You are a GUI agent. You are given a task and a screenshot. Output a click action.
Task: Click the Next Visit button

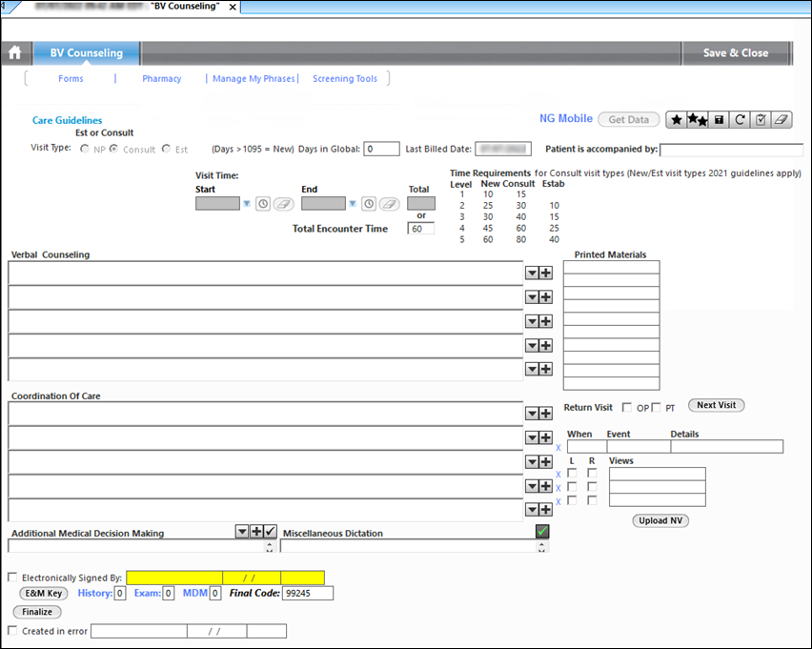[x=716, y=405]
